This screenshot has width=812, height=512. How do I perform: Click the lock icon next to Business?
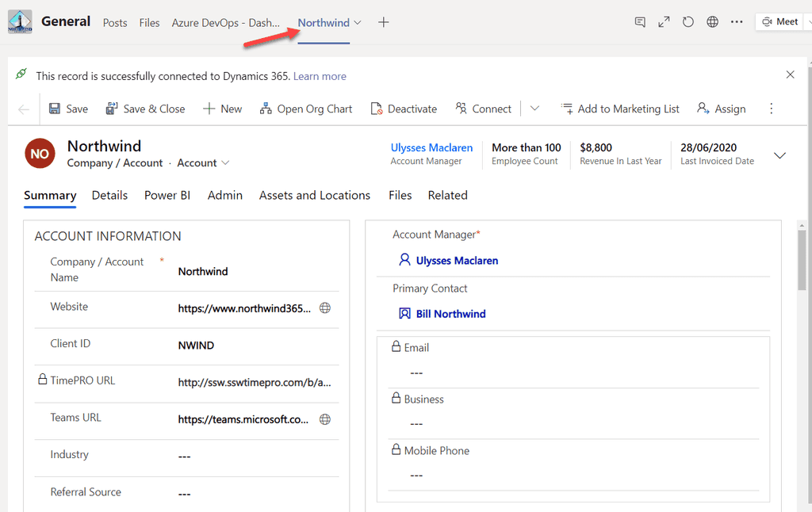pyautogui.click(x=396, y=398)
